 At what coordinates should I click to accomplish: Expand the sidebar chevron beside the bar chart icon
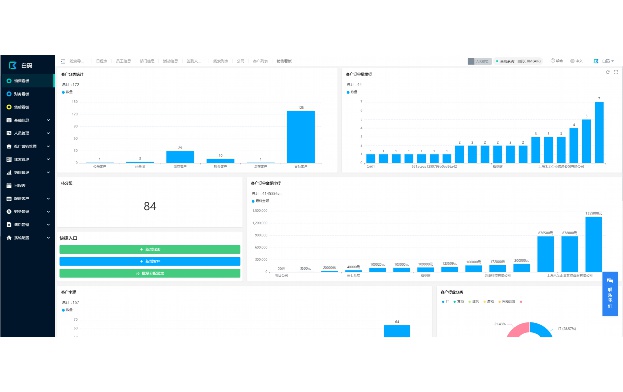click(48, 172)
